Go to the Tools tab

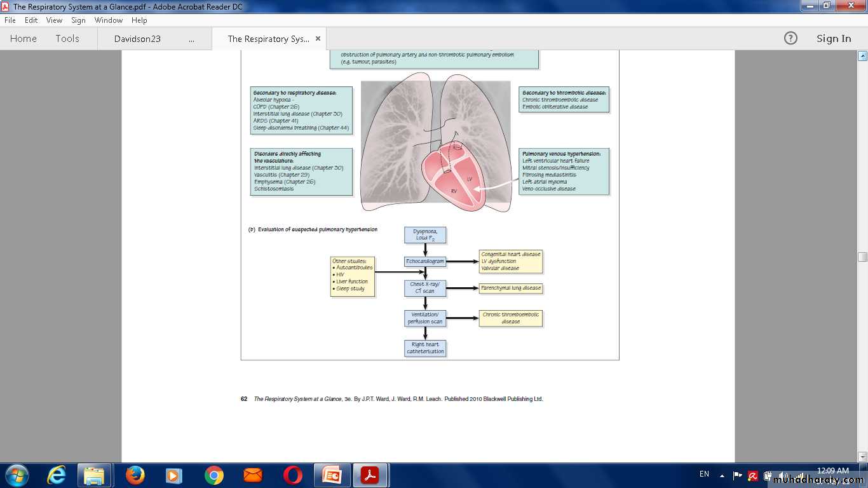pyautogui.click(x=67, y=39)
